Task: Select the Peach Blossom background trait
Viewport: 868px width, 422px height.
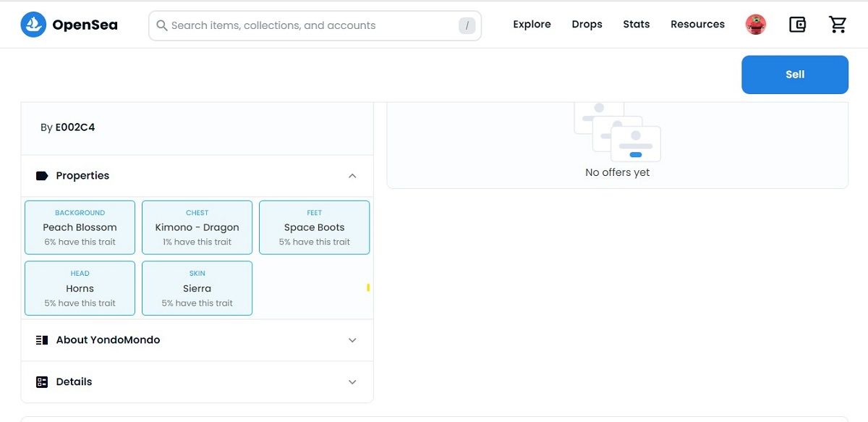Action: (80, 227)
